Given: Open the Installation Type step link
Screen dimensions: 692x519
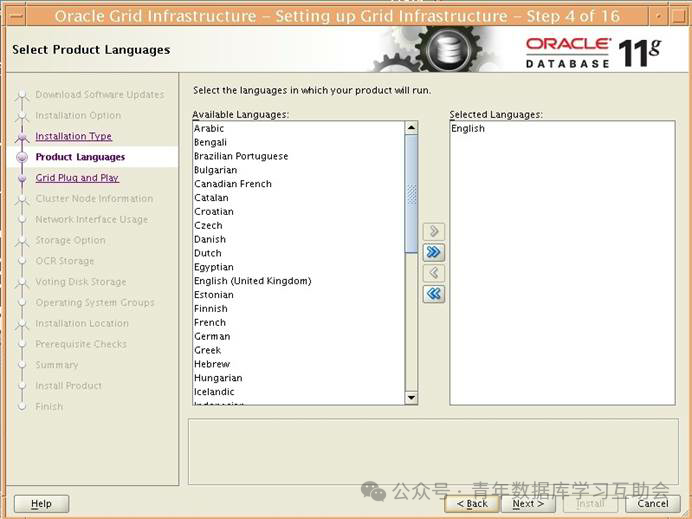Looking at the screenshot, I should pyautogui.click(x=74, y=136).
